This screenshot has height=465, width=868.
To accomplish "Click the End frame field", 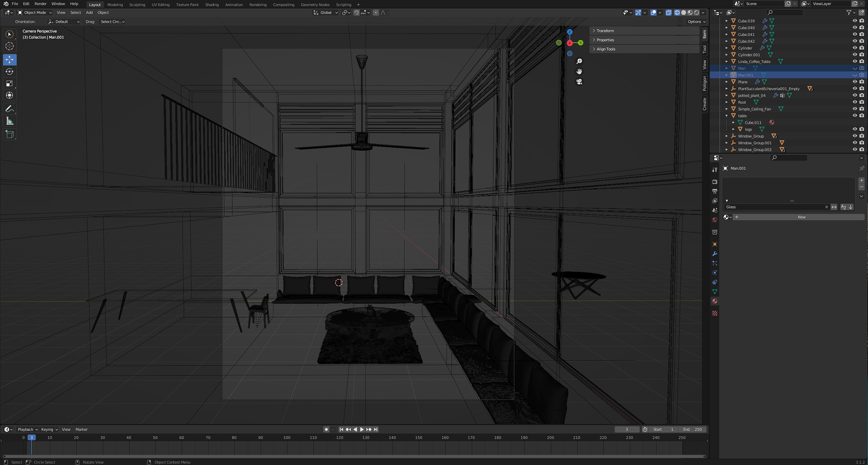I will (693, 429).
